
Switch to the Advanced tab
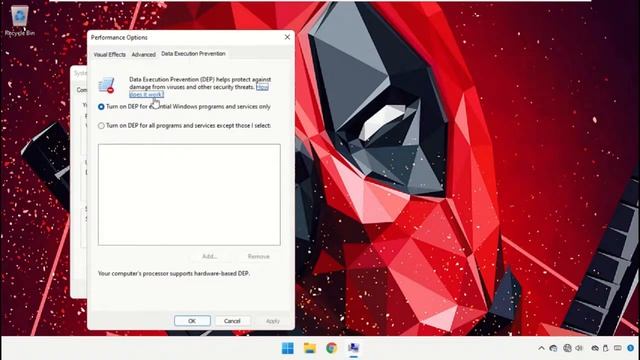point(143,54)
